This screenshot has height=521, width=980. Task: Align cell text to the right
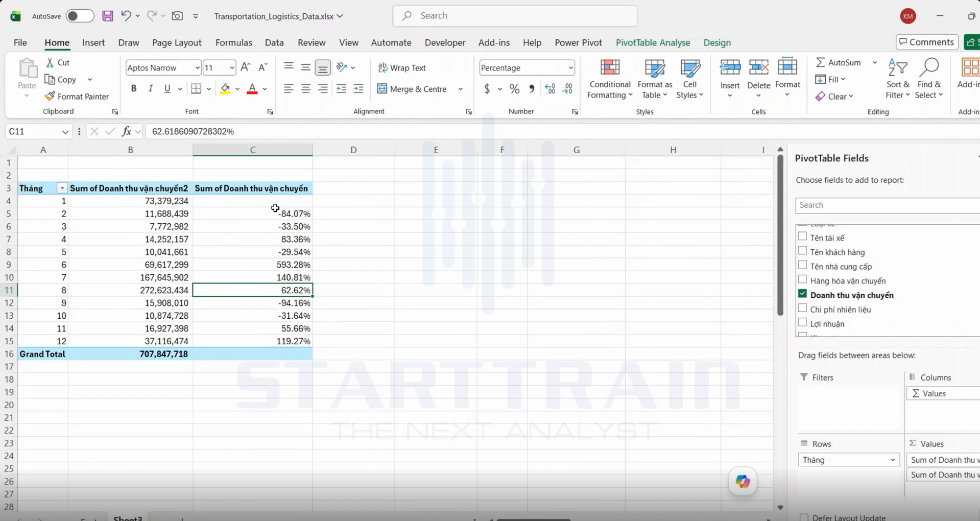[323, 89]
